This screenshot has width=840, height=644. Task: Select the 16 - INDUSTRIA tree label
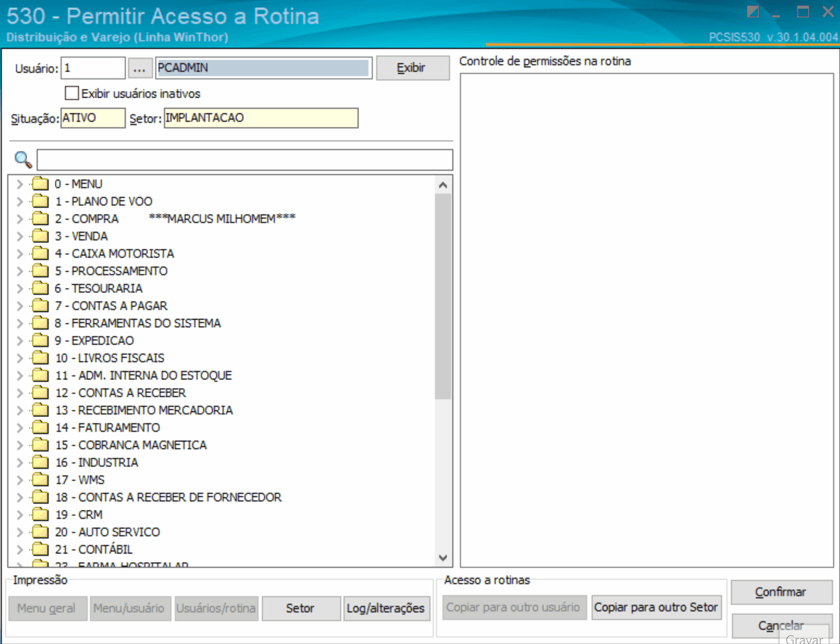[96, 463]
